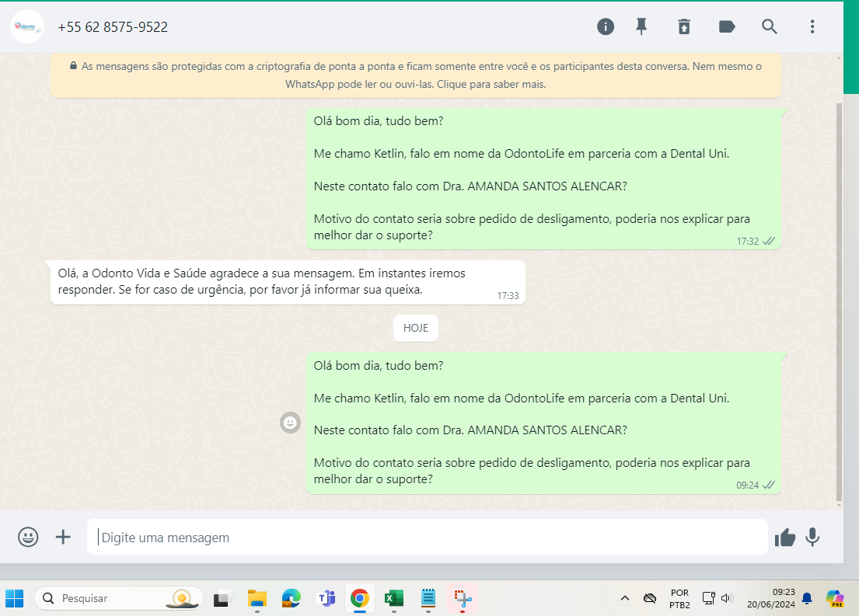This screenshot has width=859, height=616.
Task: Open network display tray icon
Action: pyautogui.click(x=709, y=598)
